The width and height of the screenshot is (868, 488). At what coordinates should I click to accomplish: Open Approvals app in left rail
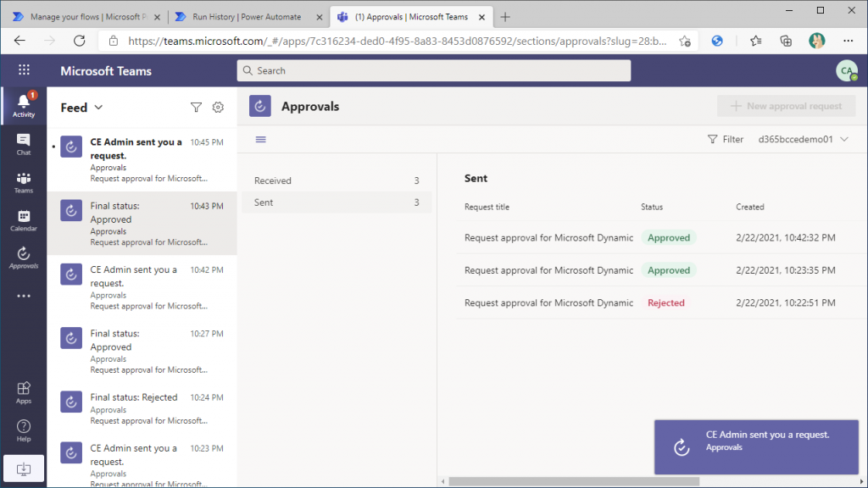[x=23, y=258]
